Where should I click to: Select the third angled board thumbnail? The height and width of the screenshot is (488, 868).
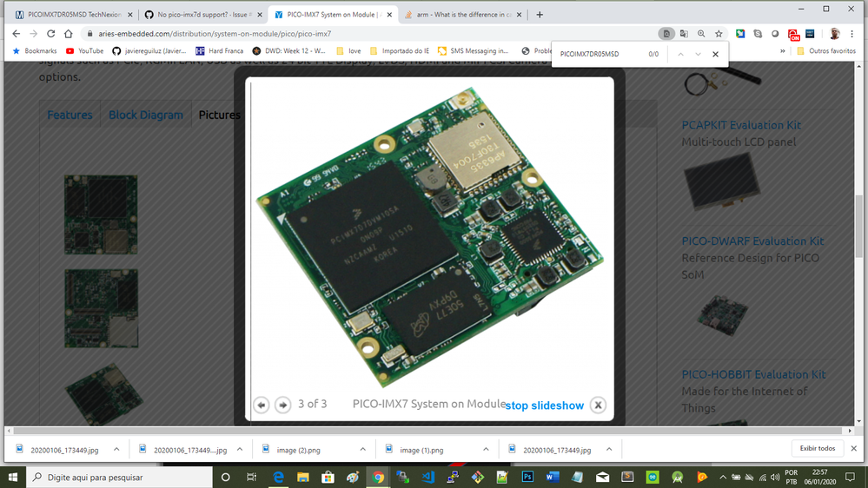tap(104, 394)
